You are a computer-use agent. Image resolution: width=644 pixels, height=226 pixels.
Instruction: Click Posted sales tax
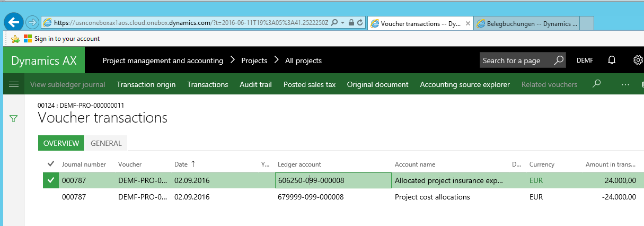(309, 84)
